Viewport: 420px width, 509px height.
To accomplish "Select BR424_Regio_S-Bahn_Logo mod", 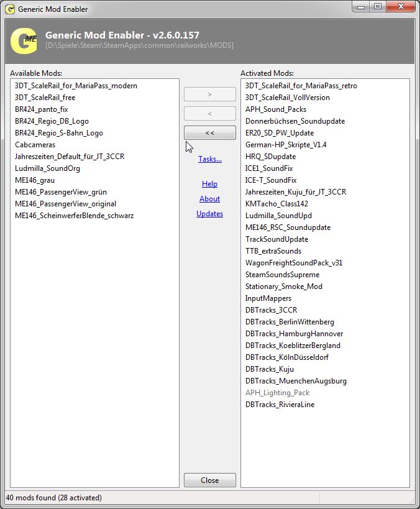I will 59,133.
